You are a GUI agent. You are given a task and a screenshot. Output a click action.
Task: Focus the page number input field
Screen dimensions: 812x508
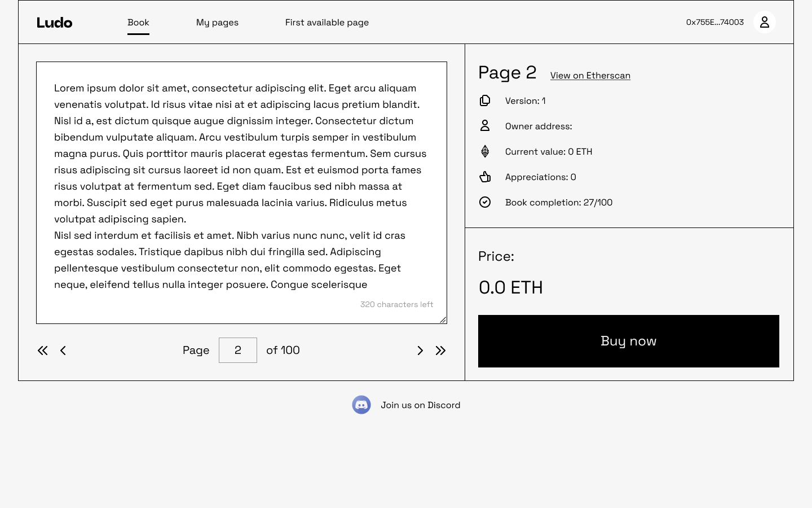pyautogui.click(x=238, y=350)
